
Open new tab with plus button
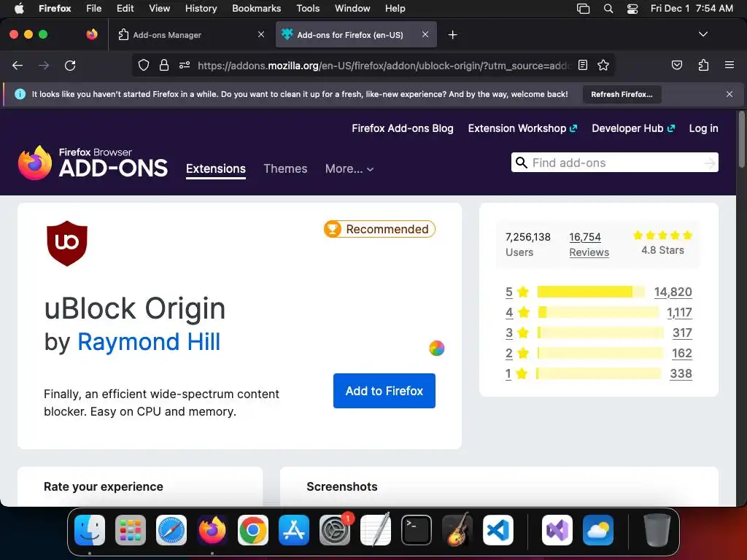pos(452,35)
